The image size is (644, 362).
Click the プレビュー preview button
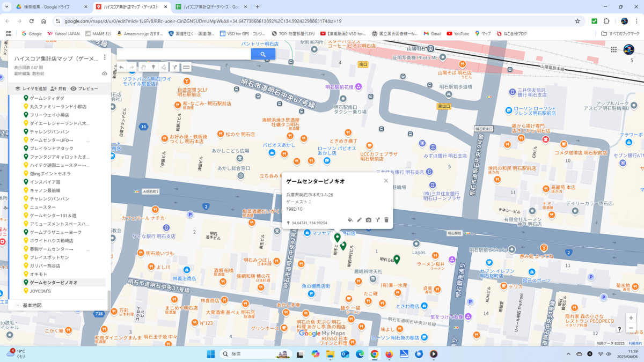pyautogui.click(x=85, y=88)
